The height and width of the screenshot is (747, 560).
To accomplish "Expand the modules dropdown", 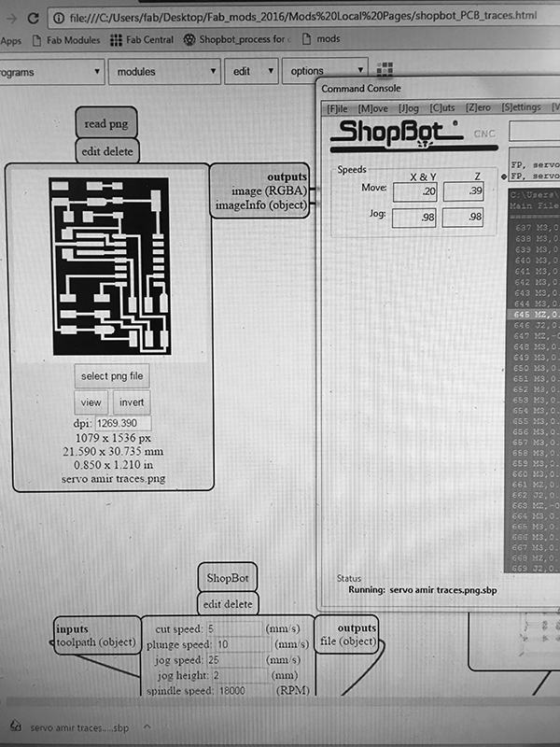I will pos(164,72).
